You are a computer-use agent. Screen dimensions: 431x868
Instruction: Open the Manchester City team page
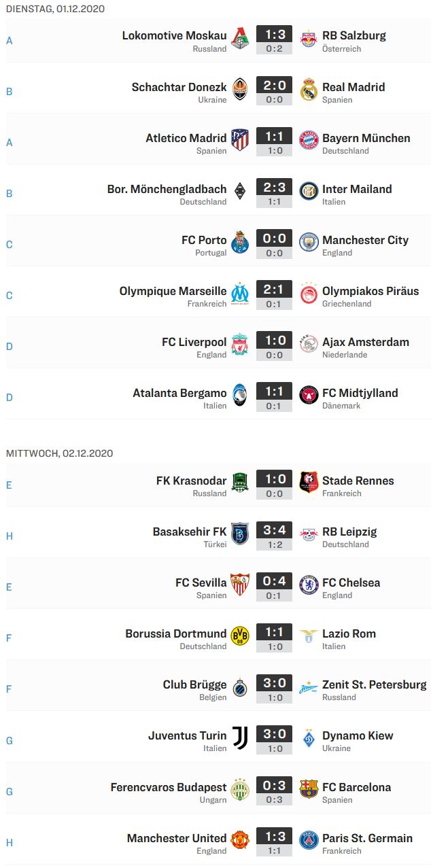click(366, 240)
